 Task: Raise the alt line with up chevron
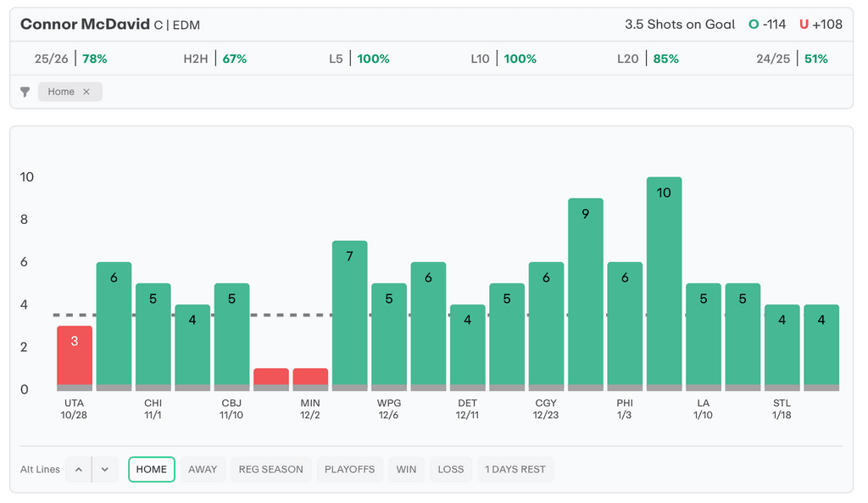pyautogui.click(x=79, y=469)
